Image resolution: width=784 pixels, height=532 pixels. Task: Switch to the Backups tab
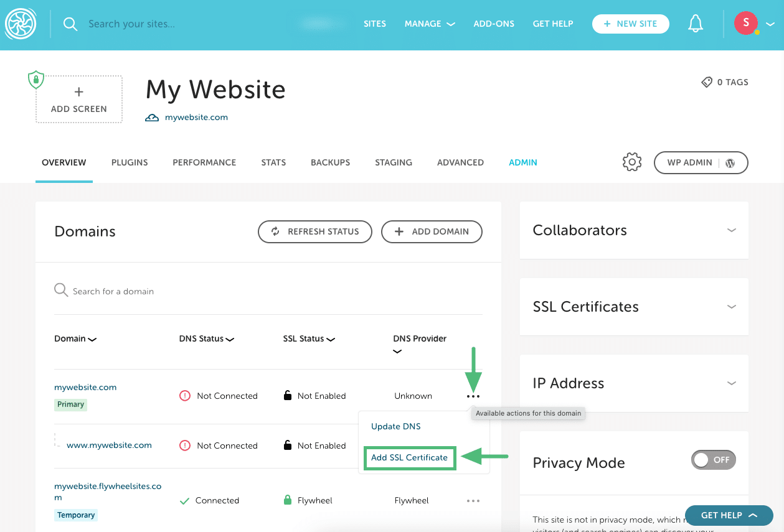point(330,162)
